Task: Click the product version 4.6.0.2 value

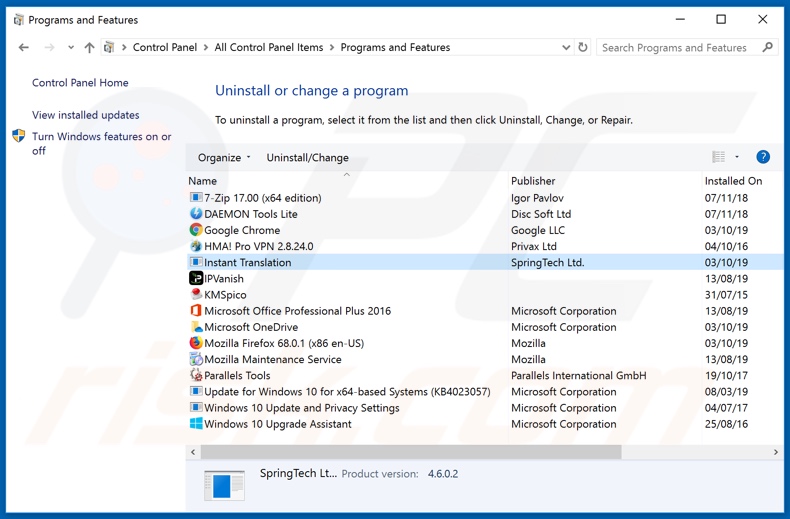Action: (443, 474)
